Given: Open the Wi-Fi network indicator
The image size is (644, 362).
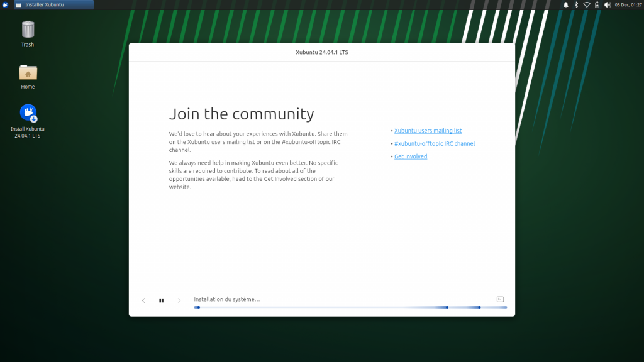Looking at the screenshot, I should [x=587, y=4].
